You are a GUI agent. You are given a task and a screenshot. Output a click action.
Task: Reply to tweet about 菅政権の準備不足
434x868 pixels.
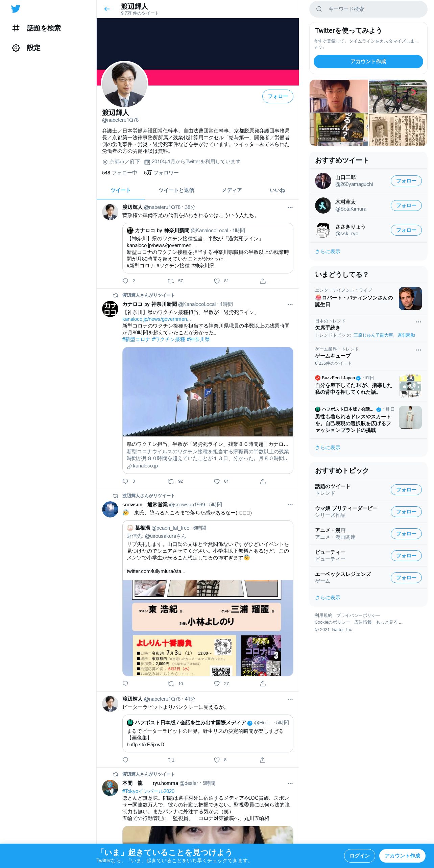tap(125, 281)
